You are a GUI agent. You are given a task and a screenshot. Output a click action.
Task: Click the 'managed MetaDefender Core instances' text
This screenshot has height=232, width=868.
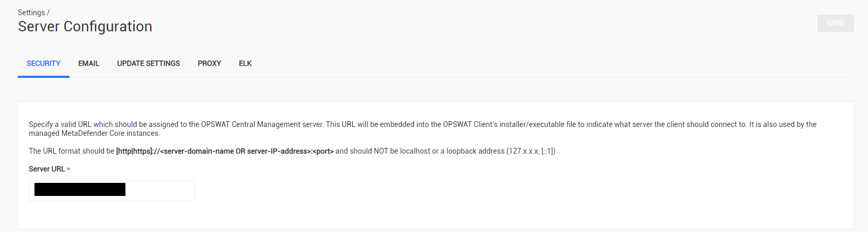point(94,133)
